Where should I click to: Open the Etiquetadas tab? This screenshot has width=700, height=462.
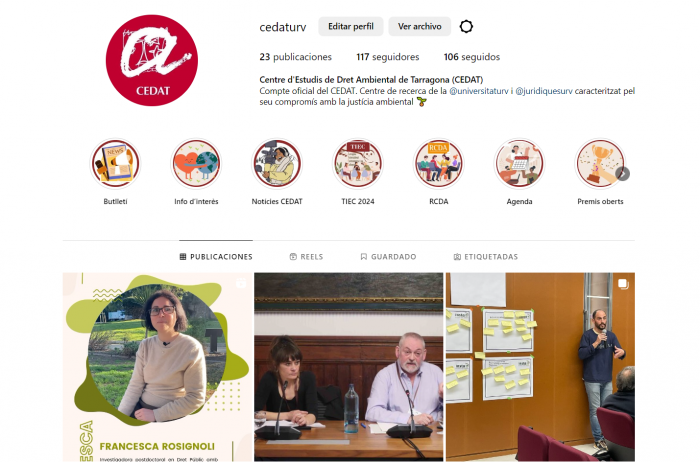click(486, 257)
